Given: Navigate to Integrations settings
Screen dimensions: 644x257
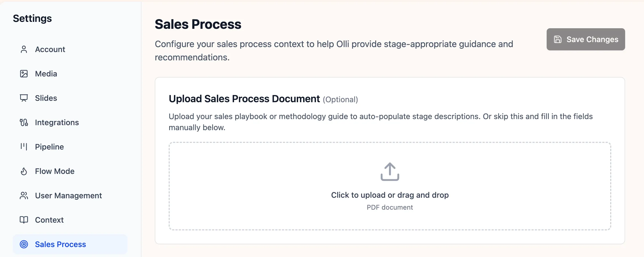Looking at the screenshot, I should (x=57, y=122).
